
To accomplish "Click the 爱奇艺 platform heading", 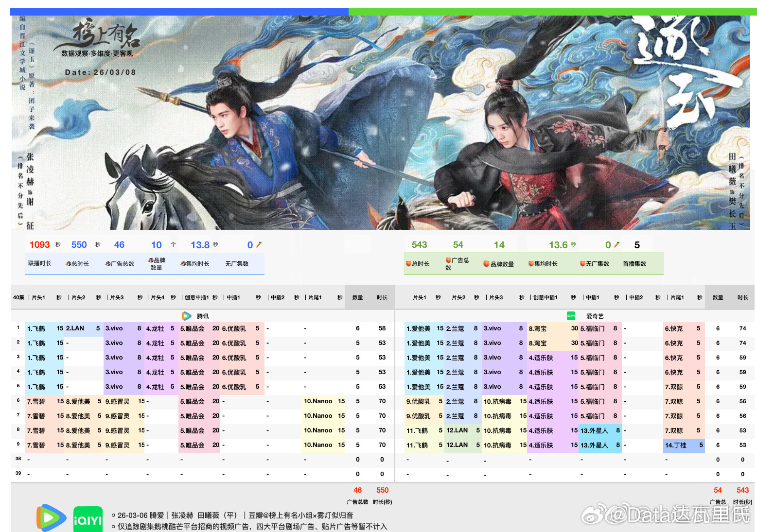I will (595, 316).
